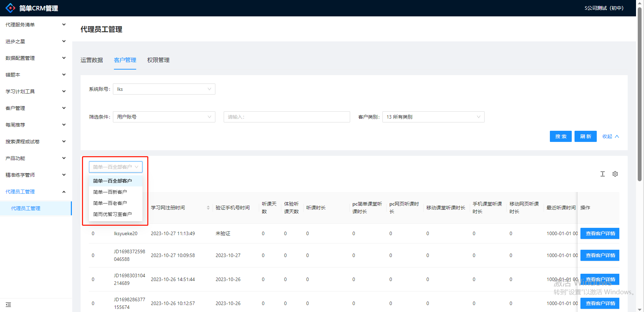Click the 请输入 filter text field
Screen dimensions: 644x312
(x=287, y=117)
